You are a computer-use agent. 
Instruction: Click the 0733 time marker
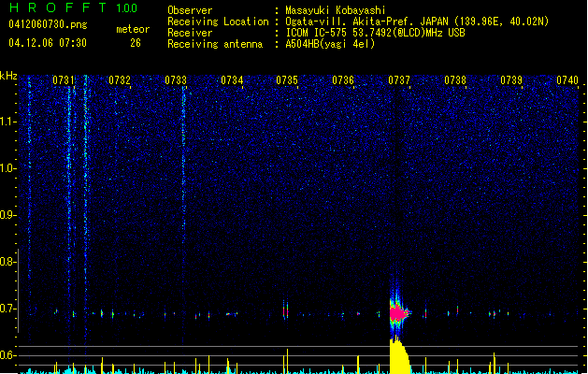(176, 80)
